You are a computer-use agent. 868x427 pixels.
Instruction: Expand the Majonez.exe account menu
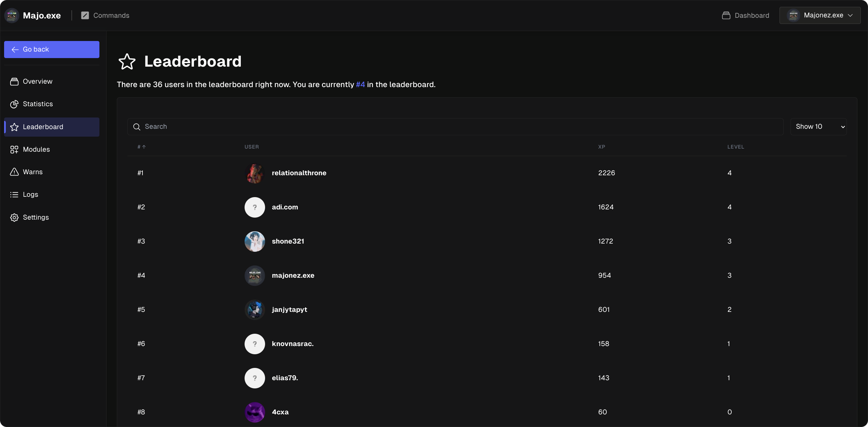click(x=820, y=15)
